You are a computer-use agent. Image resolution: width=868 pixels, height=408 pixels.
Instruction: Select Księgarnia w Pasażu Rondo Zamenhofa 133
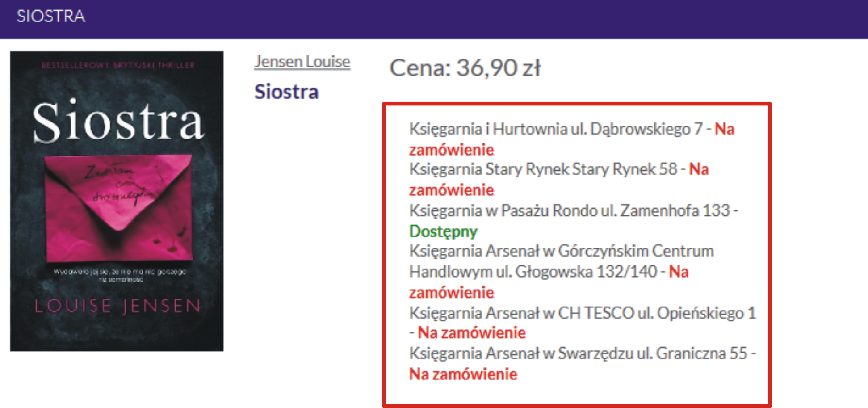pyautogui.click(x=569, y=210)
